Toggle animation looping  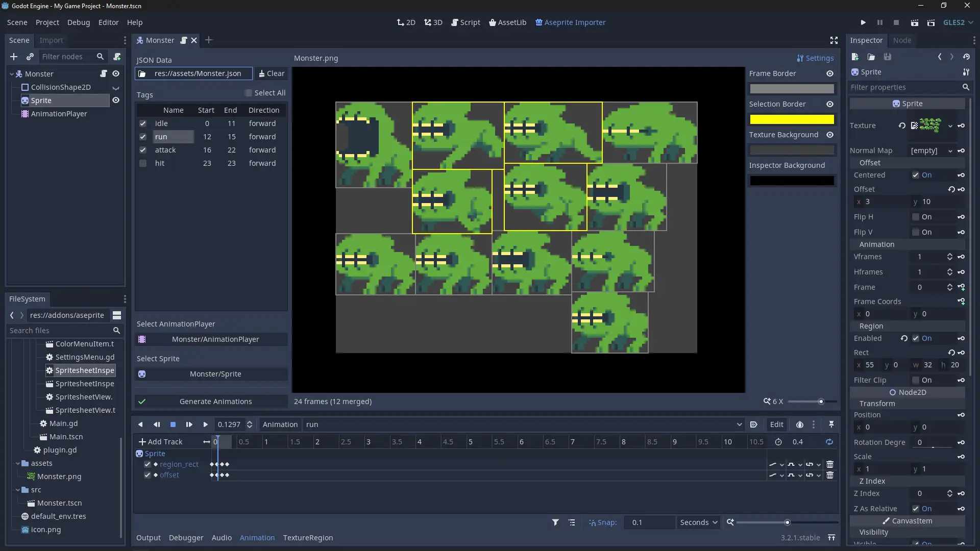(x=829, y=442)
